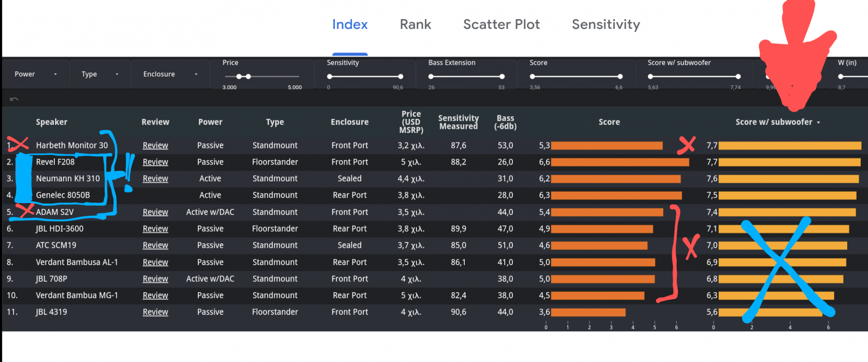The image size is (868, 362).
Task: Open the Review link for JBL 4319
Action: point(155,312)
